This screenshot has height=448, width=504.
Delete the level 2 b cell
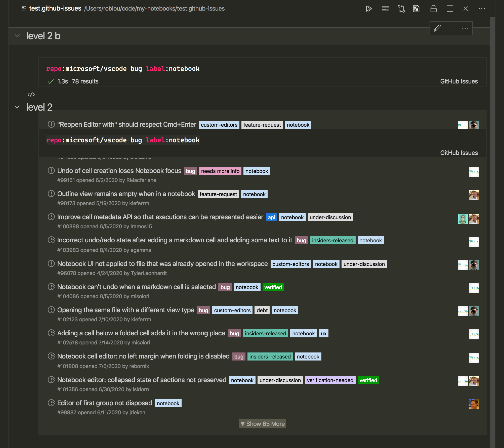(x=451, y=28)
